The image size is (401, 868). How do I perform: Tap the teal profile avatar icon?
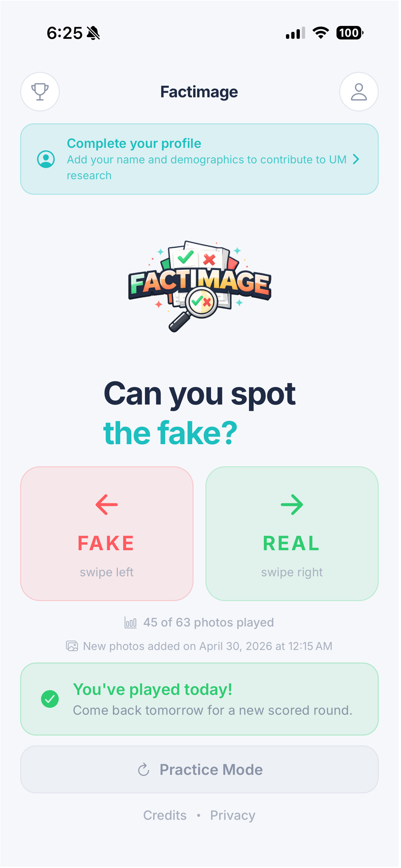(x=46, y=159)
